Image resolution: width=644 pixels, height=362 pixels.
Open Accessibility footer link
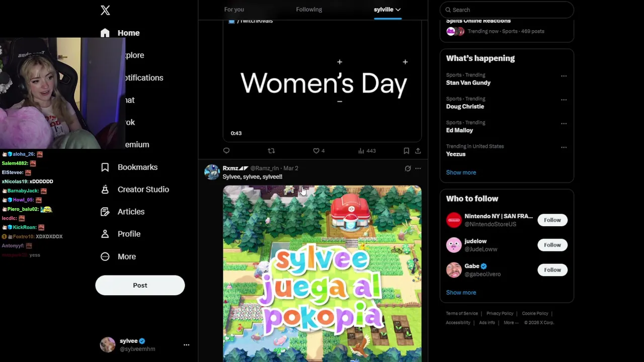coord(458,323)
